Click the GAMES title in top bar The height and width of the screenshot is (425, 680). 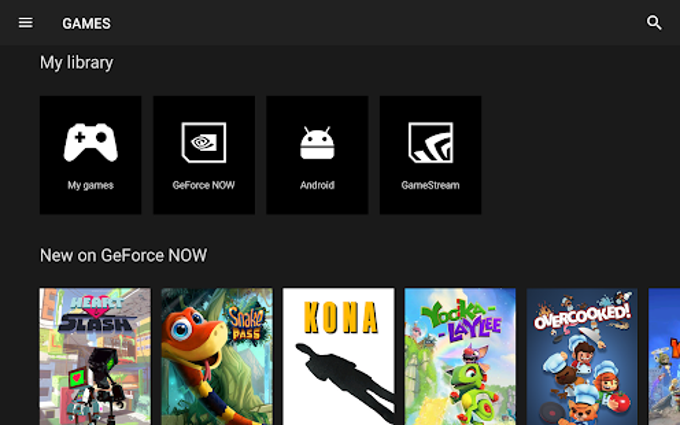click(x=86, y=23)
